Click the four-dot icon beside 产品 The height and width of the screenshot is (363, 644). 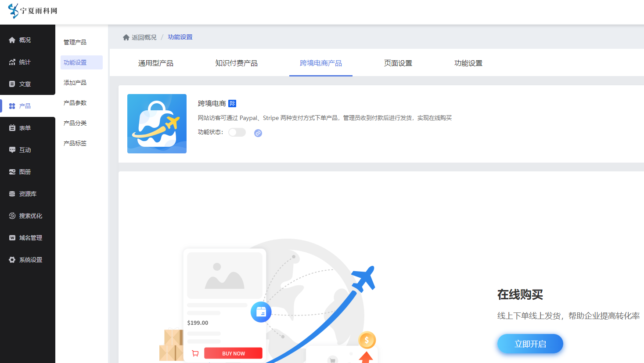(x=12, y=106)
